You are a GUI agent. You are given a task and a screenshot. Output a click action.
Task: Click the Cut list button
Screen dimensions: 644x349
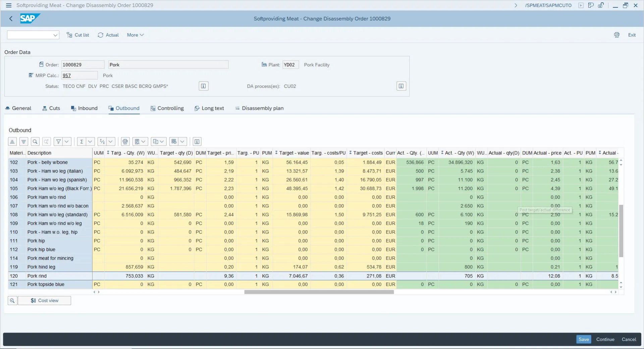click(x=78, y=35)
